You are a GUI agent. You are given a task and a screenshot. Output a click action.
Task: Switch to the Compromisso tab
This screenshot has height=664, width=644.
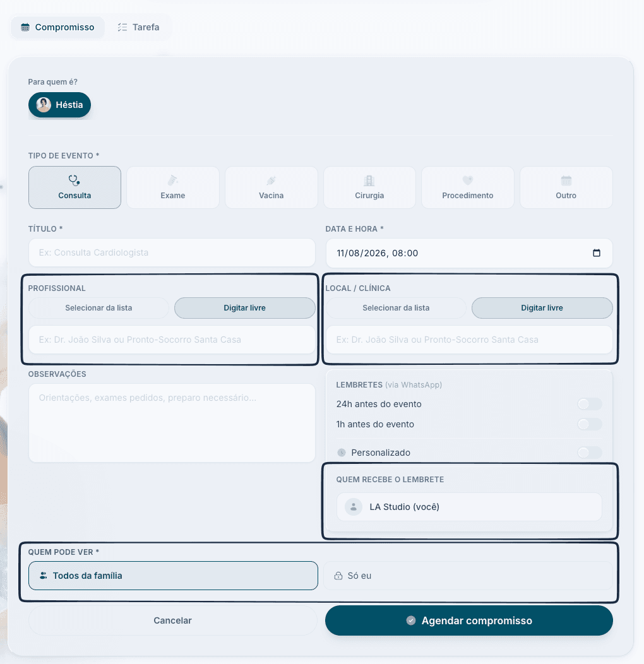click(57, 27)
